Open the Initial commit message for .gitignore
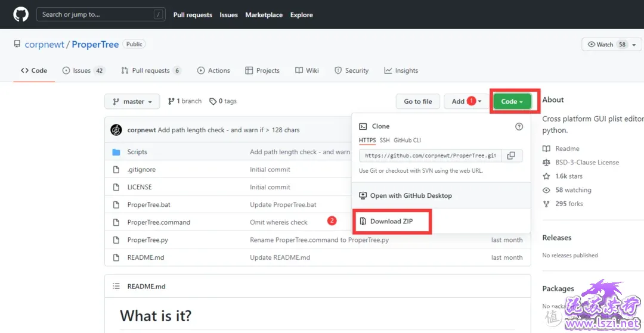644x333 pixels. (270, 169)
